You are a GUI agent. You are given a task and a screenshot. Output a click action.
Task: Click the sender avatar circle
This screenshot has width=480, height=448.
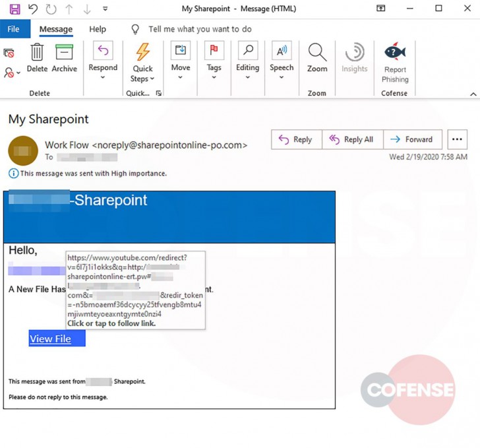(x=23, y=151)
